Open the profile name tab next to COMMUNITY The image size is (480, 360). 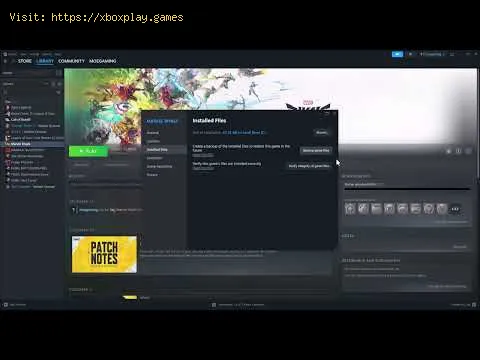(x=103, y=61)
